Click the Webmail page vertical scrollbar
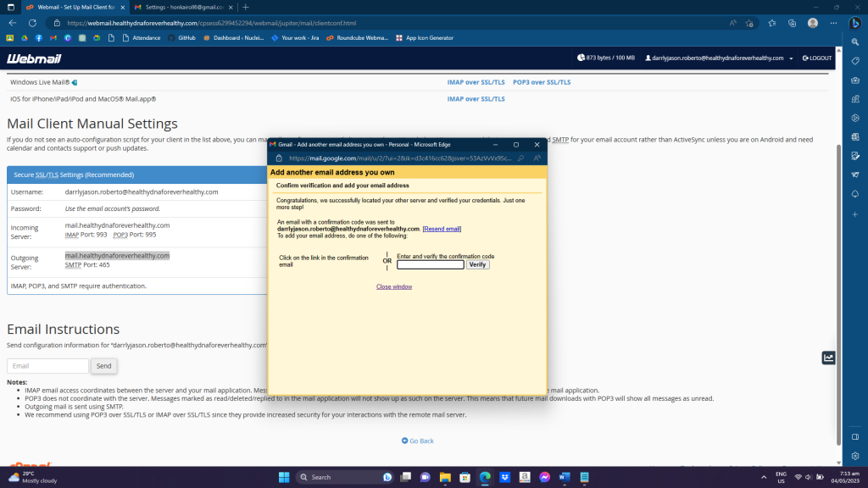 pyautogui.click(x=838, y=293)
